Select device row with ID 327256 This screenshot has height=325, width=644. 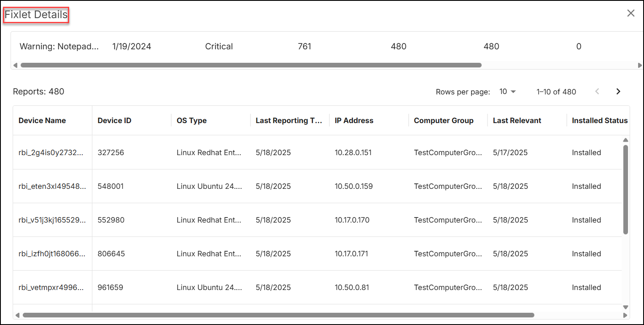coord(110,153)
